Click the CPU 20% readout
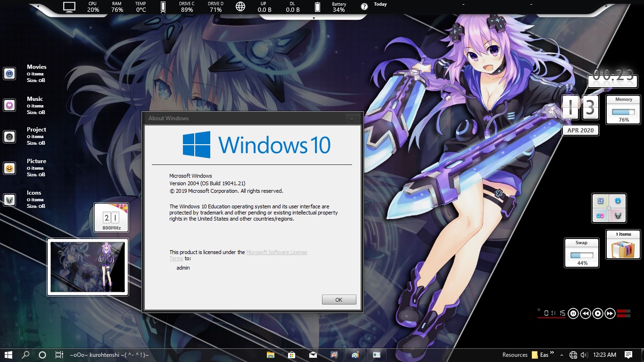The height and width of the screenshot is (362, 644). (x=93, y=7)
